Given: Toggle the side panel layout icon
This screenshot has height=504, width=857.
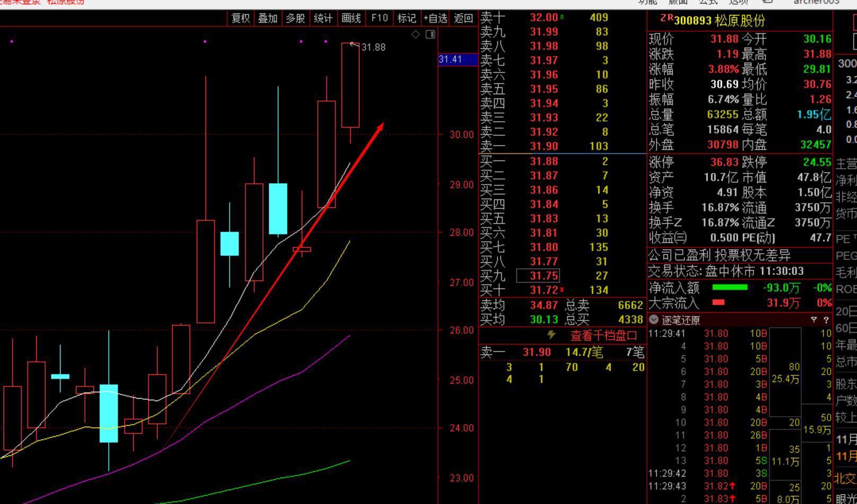Looking at the screenshot, I should pos(430,34).
